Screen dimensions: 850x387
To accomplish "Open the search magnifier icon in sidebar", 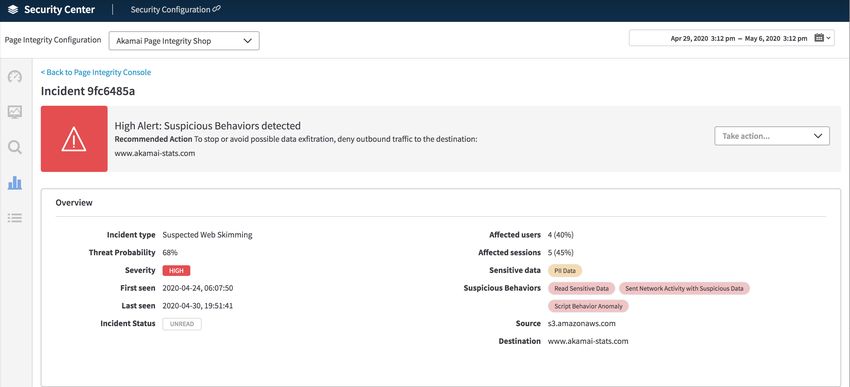I will pyautogui.click(x=15, y=147).
